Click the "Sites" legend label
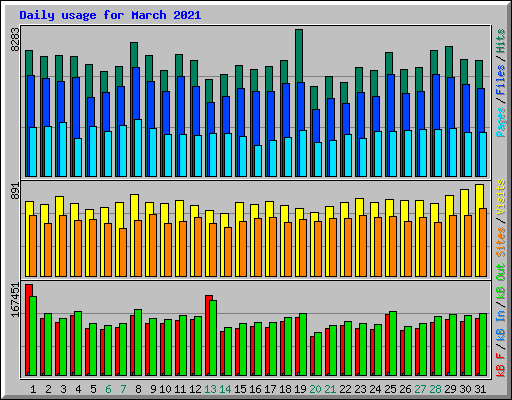 (x=501, y=242)
